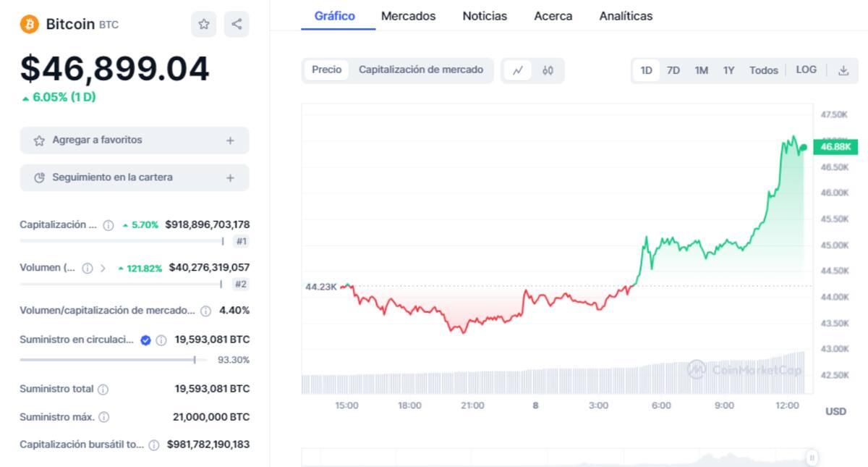This screenshot has height=467, width=868.
Task: Expand Agregar a favoritos plus button
Action: (230, 140)
